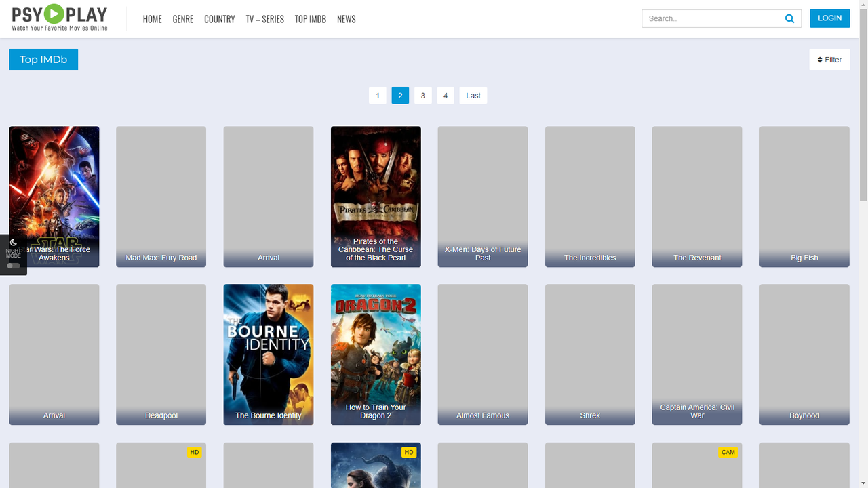The height and width of the screenshot is (488, 868).
Task: Open the Big Fish card
Action: tap(804, 197)
